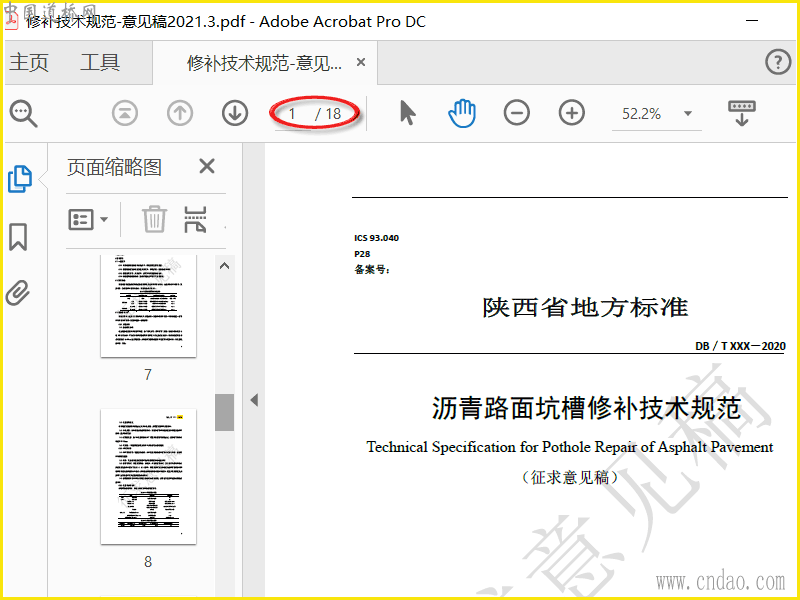The width and height of the screenshot is (800, 600).
Task: Click the scrolling mode page display icon
Action: [x=742, y=113]
